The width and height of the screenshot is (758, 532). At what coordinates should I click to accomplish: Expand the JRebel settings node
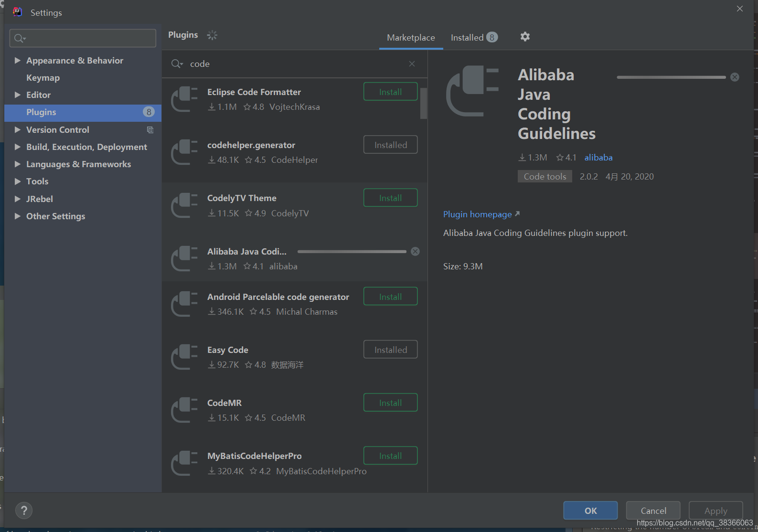coord(17,199)
